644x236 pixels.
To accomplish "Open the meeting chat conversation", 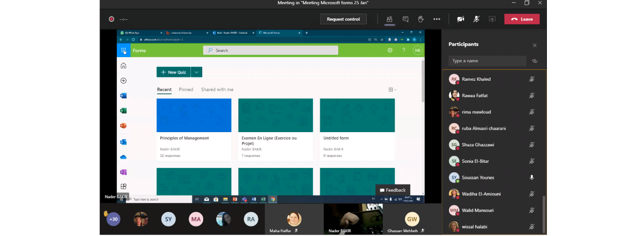I will pyautogui.click(x=405, y=19).
